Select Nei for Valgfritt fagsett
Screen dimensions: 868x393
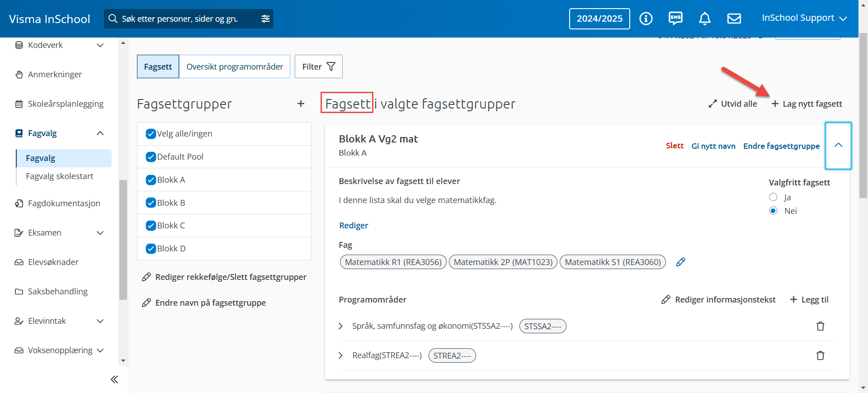point(773,211)
